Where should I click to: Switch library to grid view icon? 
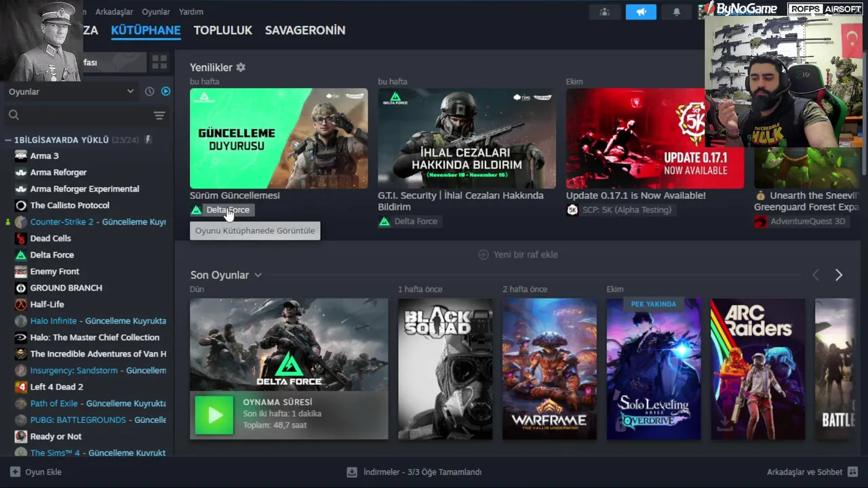pos(159,62)
